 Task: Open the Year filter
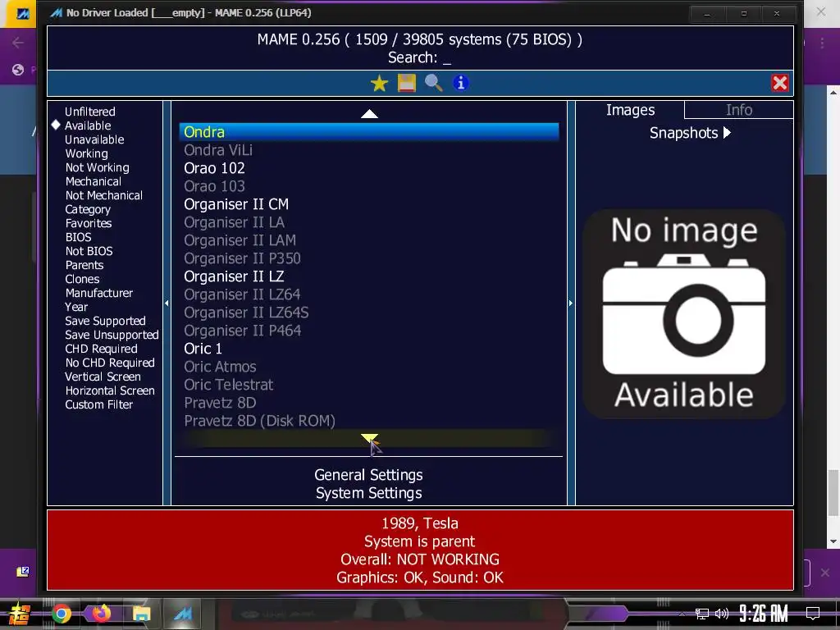point(76,307)
